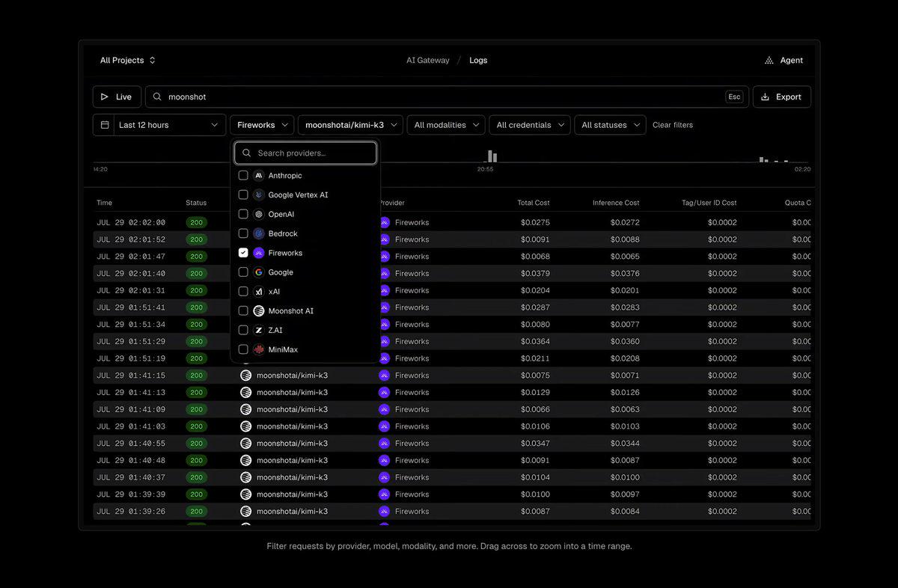The image size is (898, 588).
Task: Click moonshot model icon in the 01:41:13 row
Action: pyautogui.click(x=245, y=393)
